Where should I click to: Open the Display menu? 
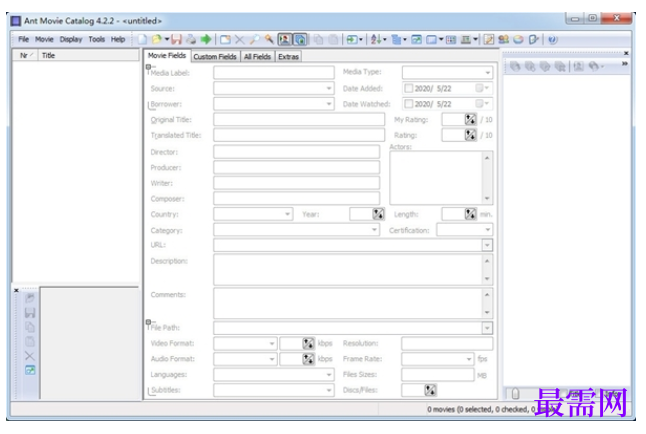pos(71,40)
